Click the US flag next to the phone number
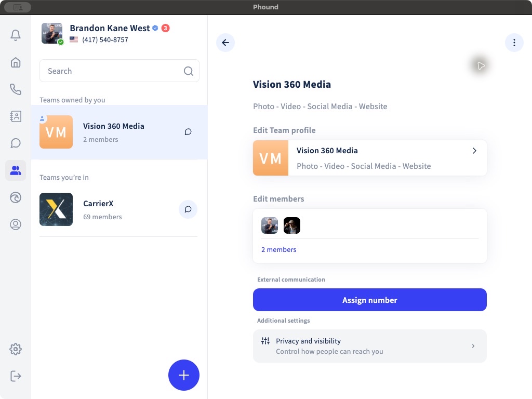This screenshot has width=532, height=399. tap(74, 39)
